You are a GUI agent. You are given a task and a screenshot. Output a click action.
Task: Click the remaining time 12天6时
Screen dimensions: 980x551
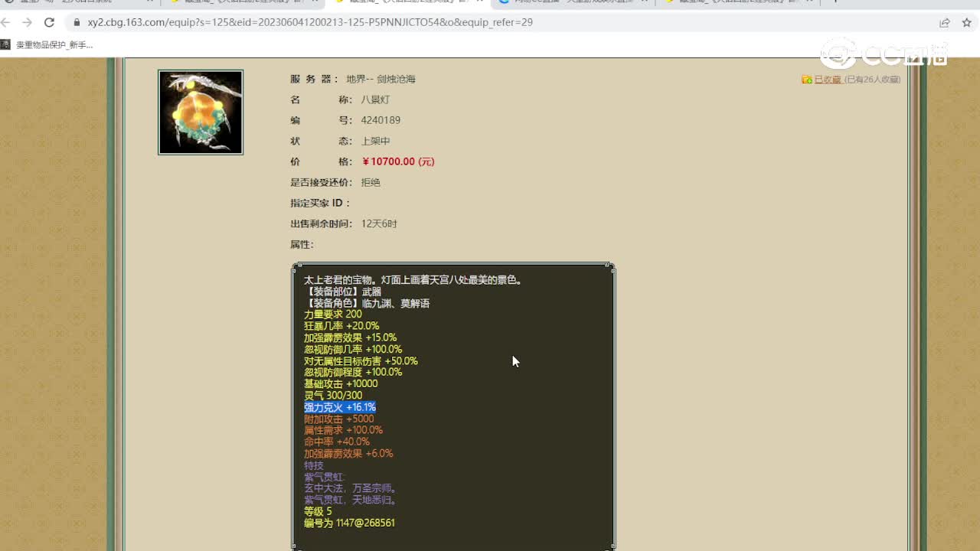pyautogui.click(x=379, y=223)
